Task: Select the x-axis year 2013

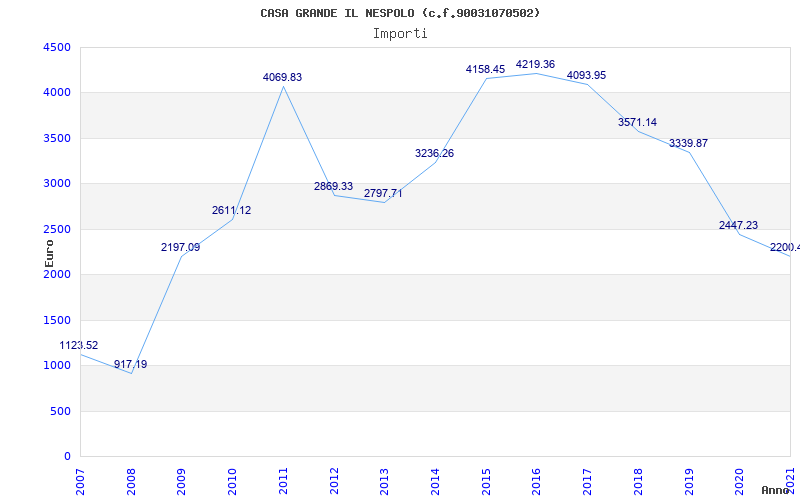Action: coord(385,482)
